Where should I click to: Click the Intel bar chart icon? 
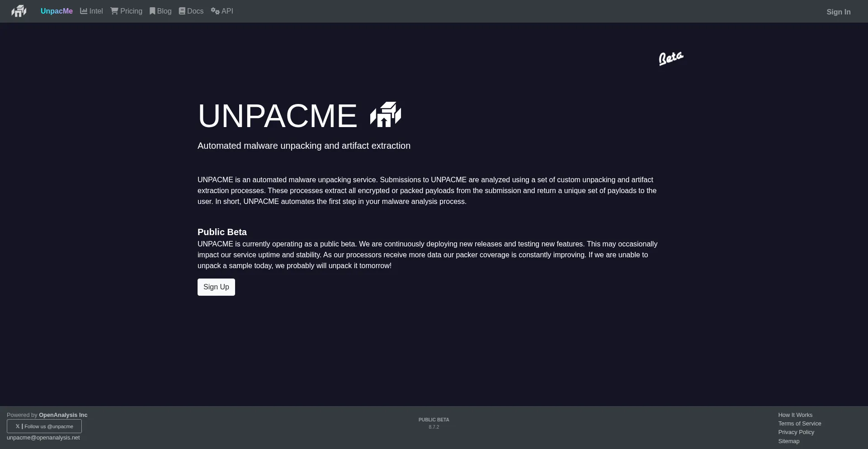(x=84, y=11)
